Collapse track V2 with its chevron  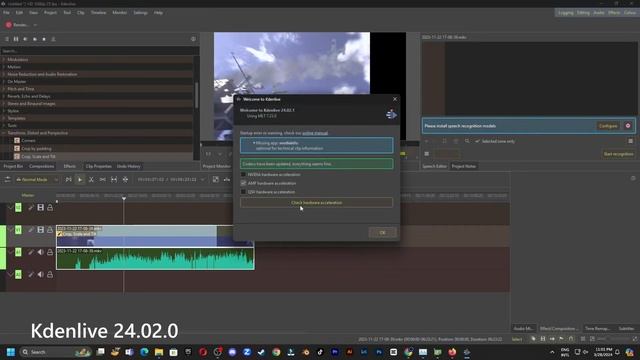pos(10,208)
